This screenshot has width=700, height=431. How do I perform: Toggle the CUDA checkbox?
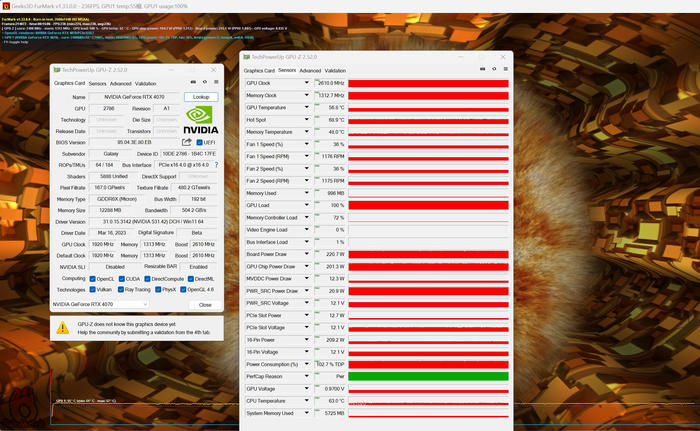(x=121, y=279)
